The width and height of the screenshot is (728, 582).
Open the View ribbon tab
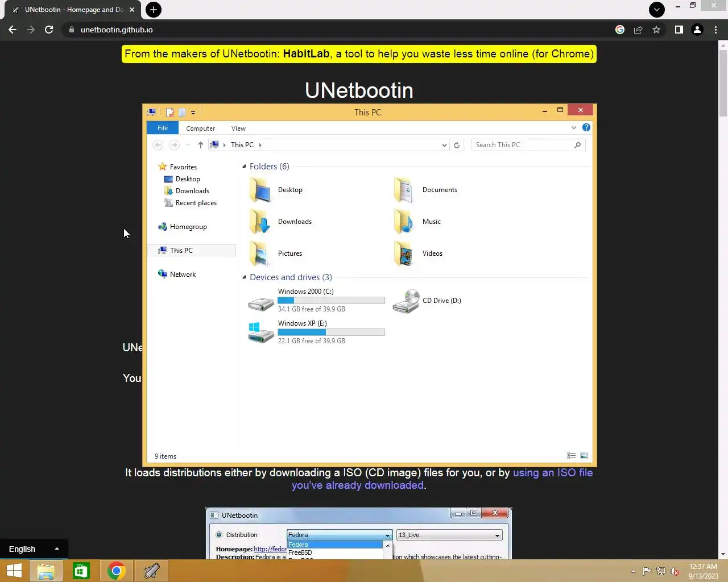(x=238, y=128)
